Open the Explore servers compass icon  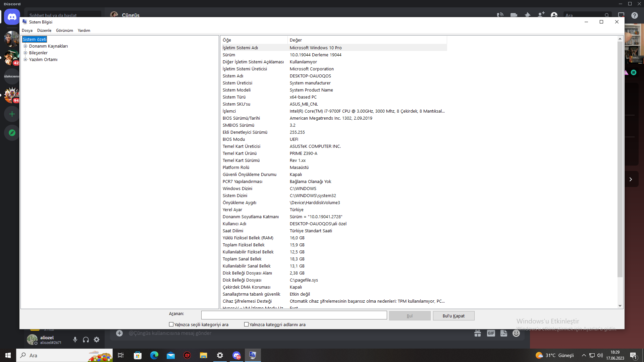[x=12, y=133]
